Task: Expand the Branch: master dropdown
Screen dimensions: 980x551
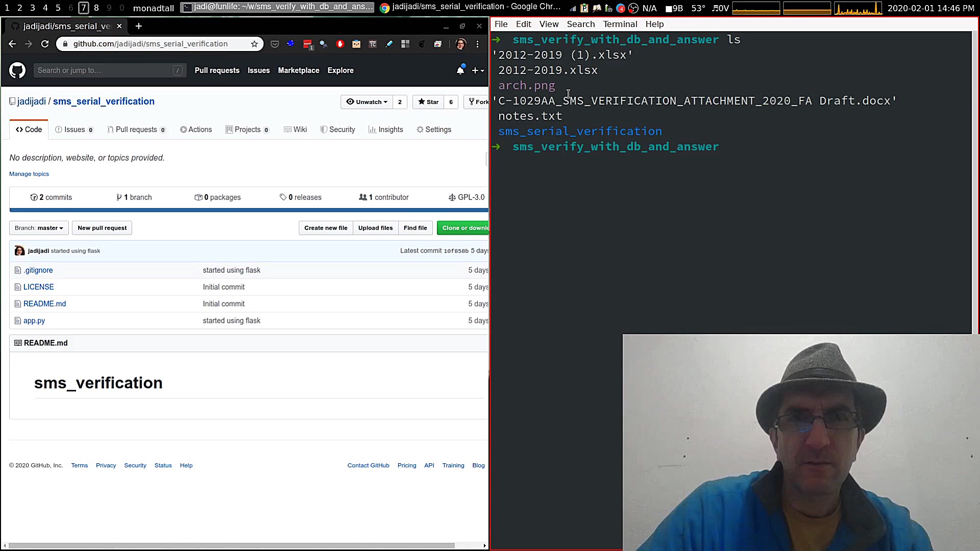Action: click(39, 228)
